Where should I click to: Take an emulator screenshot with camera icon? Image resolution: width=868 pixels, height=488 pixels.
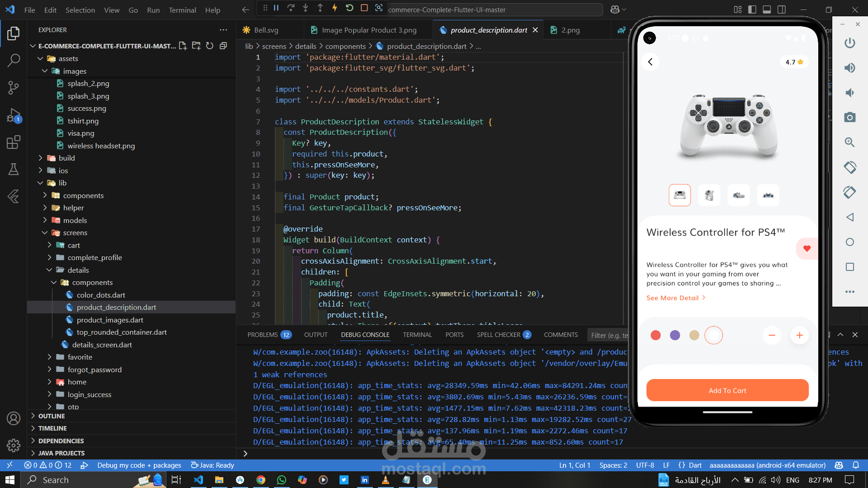850,118
